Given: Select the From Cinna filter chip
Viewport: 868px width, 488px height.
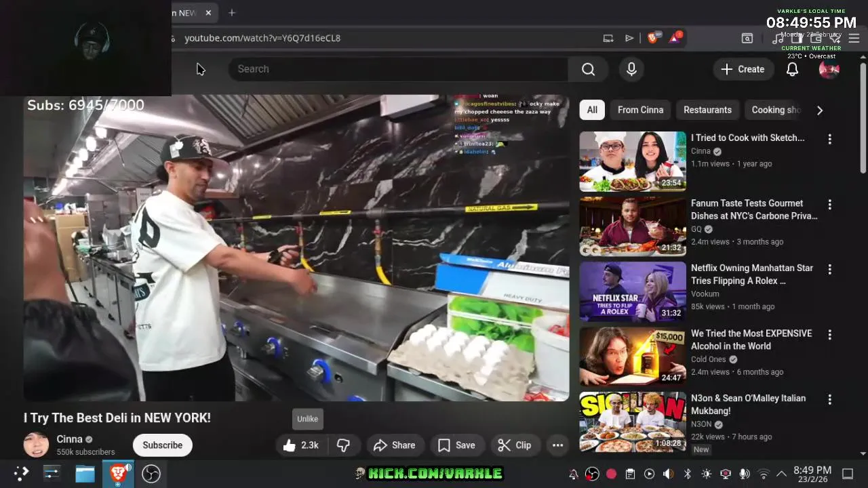Looking at the screenshot, I should [x=640, y=110].
